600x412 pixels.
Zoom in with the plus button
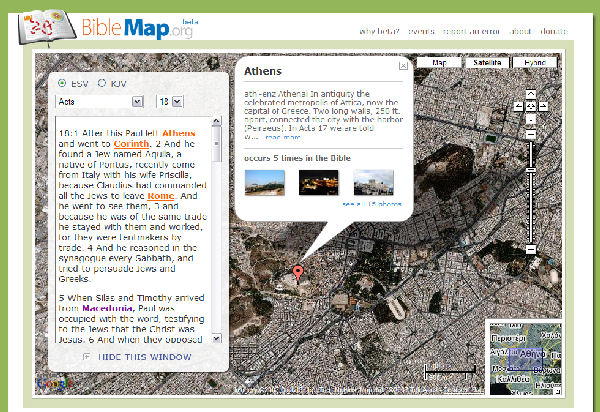(x=530, y=134)
